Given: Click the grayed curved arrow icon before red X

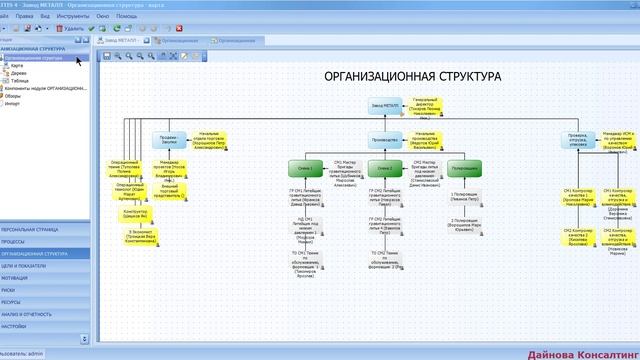Looking at the screenshot, I should coord(167,29).
